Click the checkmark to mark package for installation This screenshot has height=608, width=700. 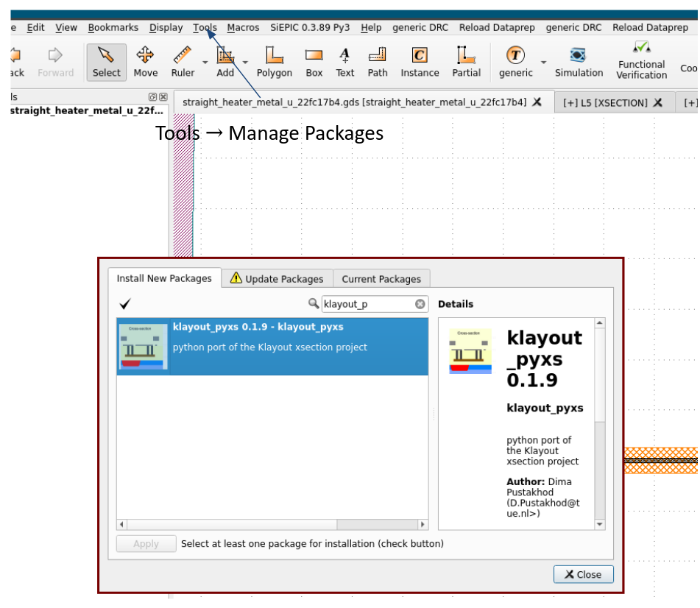pos(125,304)
